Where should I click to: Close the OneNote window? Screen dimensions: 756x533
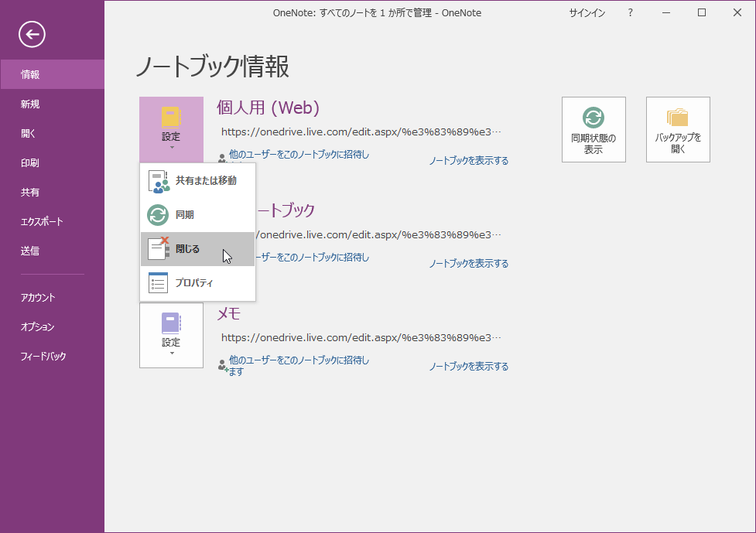tap(737, 13)
